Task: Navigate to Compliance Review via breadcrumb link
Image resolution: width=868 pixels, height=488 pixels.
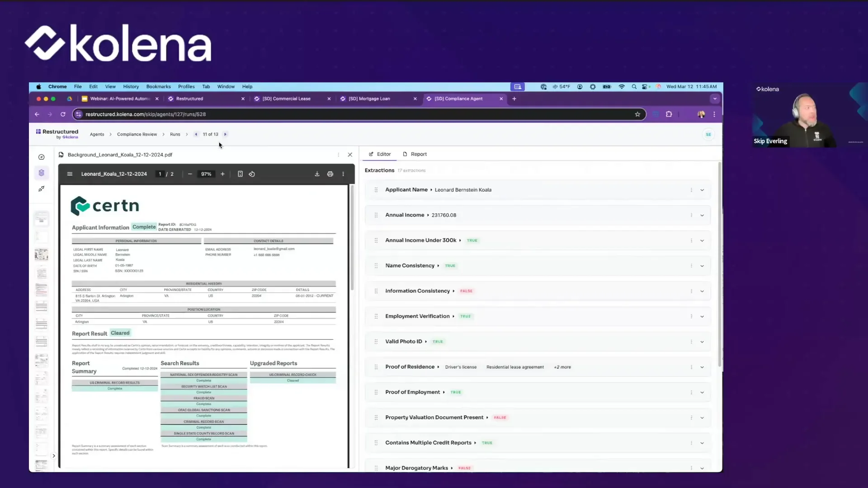Action: point(137,134)
